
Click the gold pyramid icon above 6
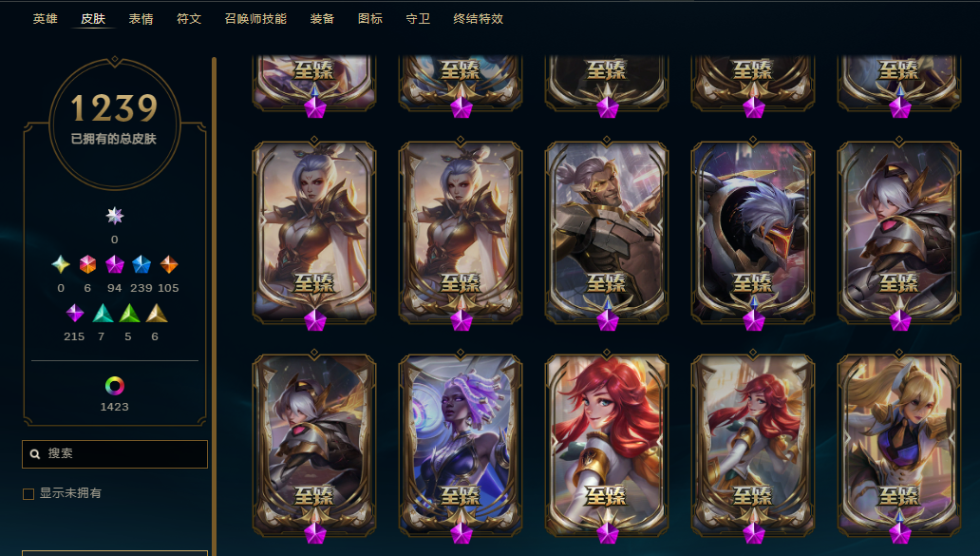[x=157, y=314]
